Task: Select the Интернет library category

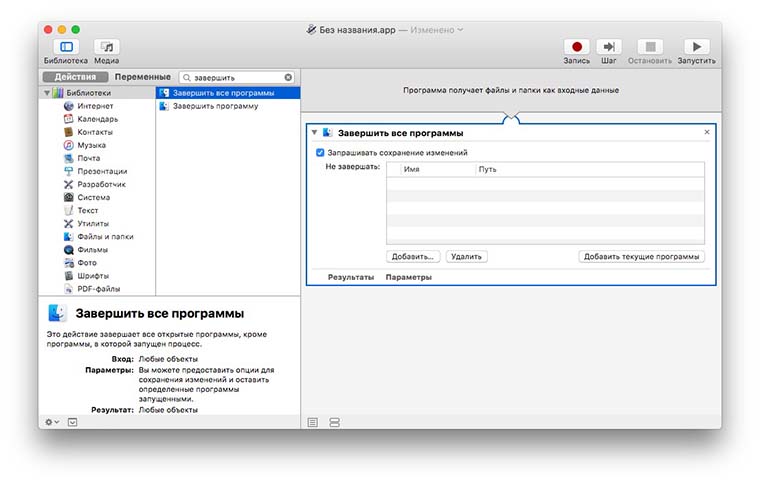Action: tap(95, 106)
